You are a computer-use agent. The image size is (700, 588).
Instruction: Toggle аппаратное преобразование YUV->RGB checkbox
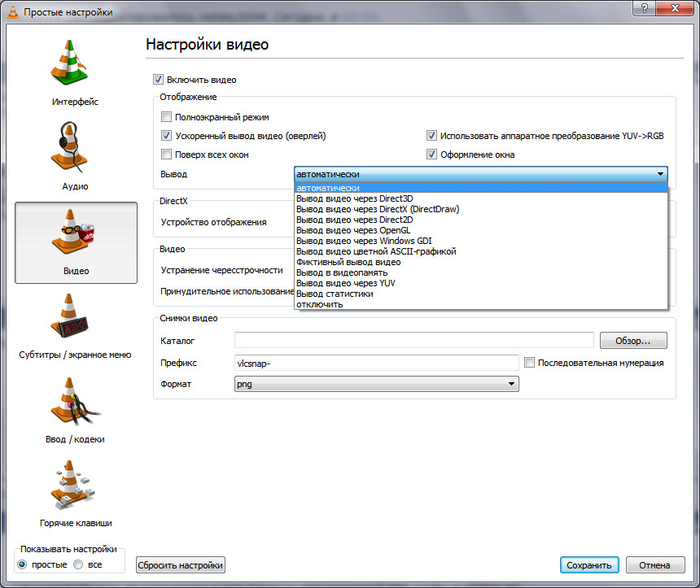431,135
